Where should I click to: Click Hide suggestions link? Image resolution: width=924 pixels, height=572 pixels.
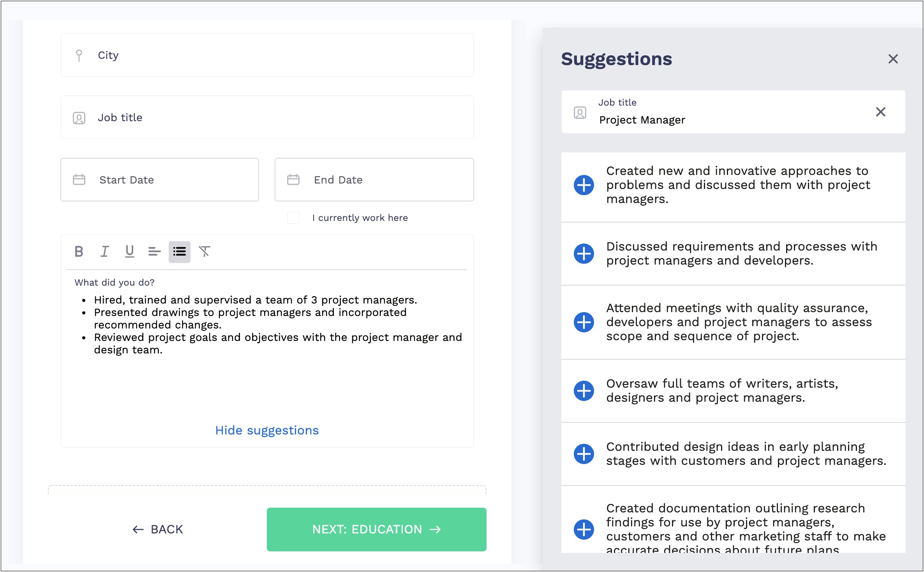[x=266, y=430]
